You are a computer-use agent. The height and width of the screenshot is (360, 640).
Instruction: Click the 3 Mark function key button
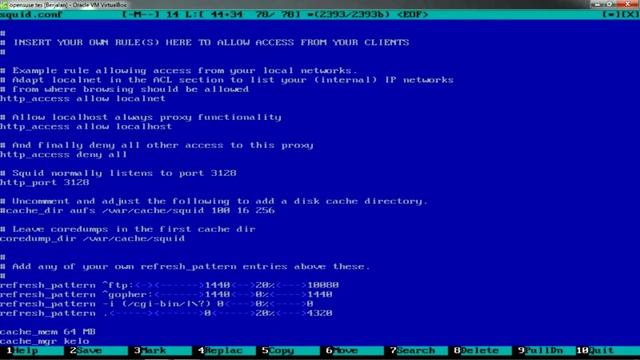coord(162,350)
